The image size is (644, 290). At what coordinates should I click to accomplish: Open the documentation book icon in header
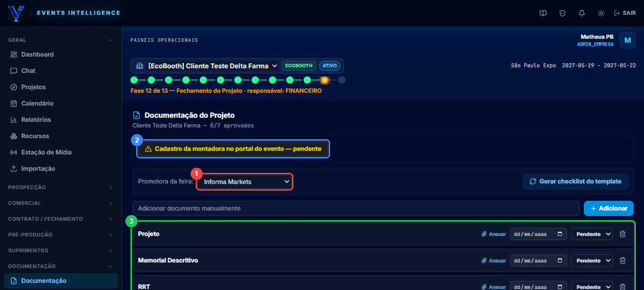543,13
